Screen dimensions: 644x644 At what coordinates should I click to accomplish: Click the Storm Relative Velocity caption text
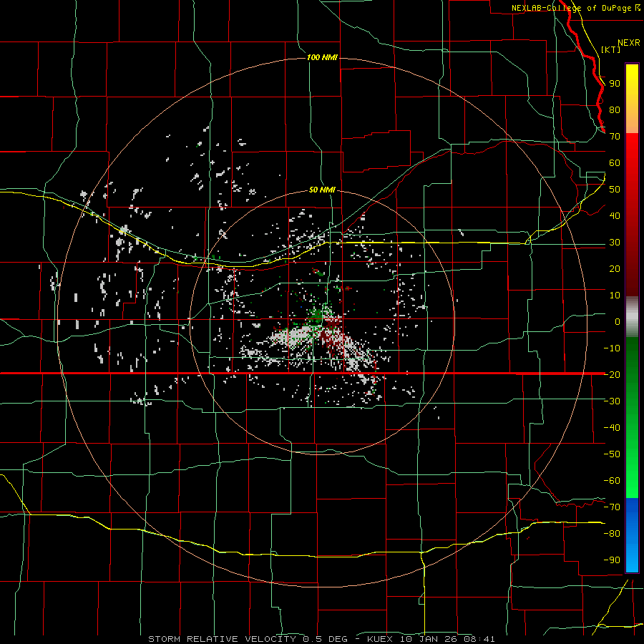pyautogui.click(x=321, y=639)
